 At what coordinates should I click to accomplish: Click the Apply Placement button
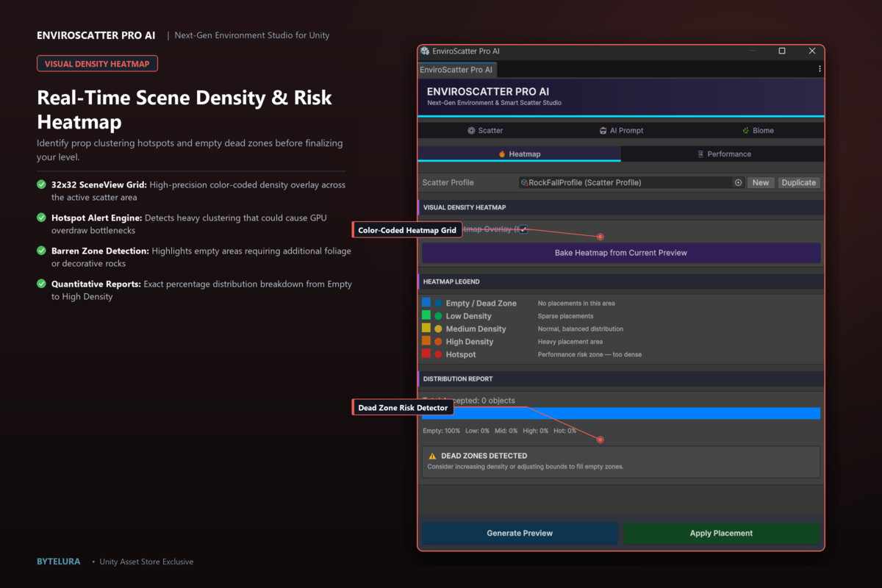point(721,533)
